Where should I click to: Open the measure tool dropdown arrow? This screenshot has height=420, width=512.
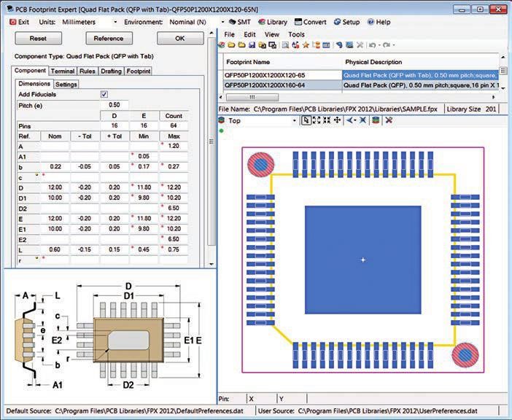(x=355, y=120)
